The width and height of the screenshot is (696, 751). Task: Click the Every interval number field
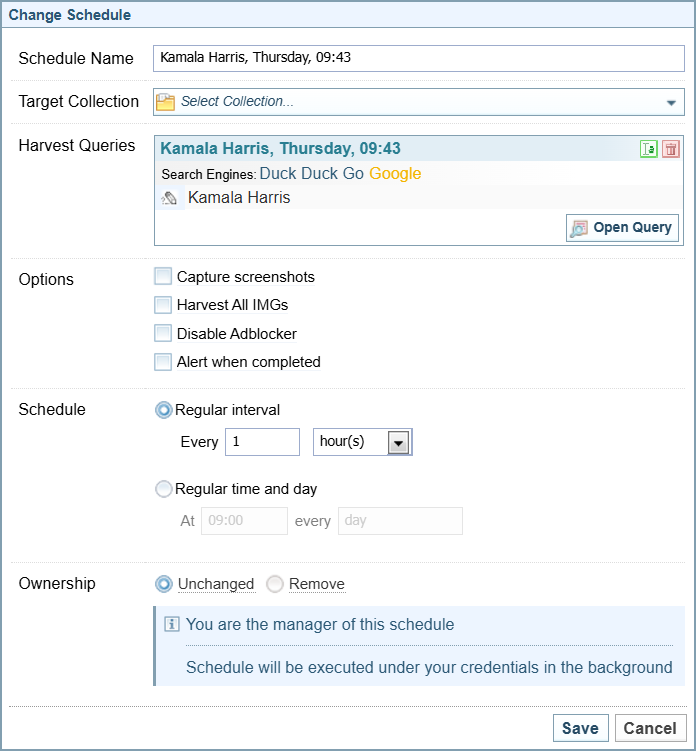262,442
